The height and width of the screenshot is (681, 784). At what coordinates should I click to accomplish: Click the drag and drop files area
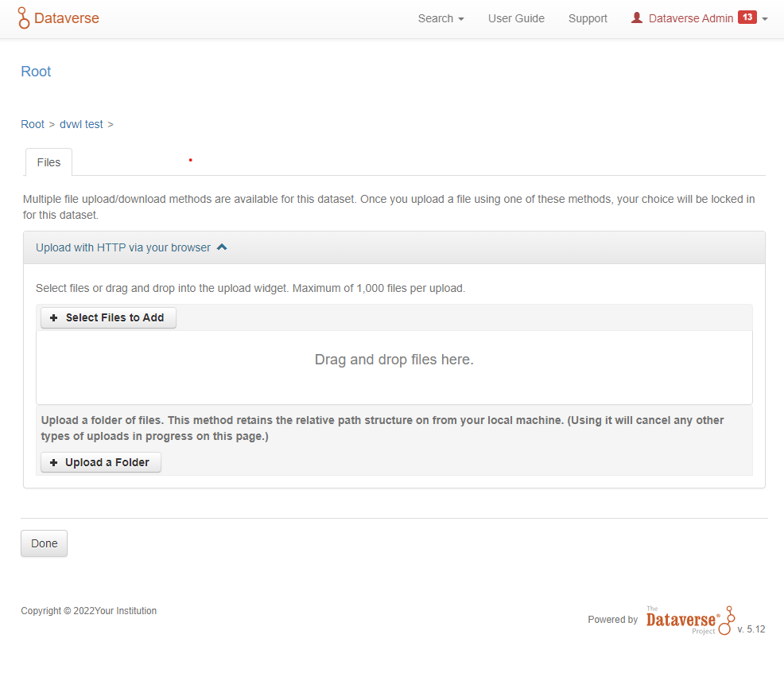click(394, 360)
